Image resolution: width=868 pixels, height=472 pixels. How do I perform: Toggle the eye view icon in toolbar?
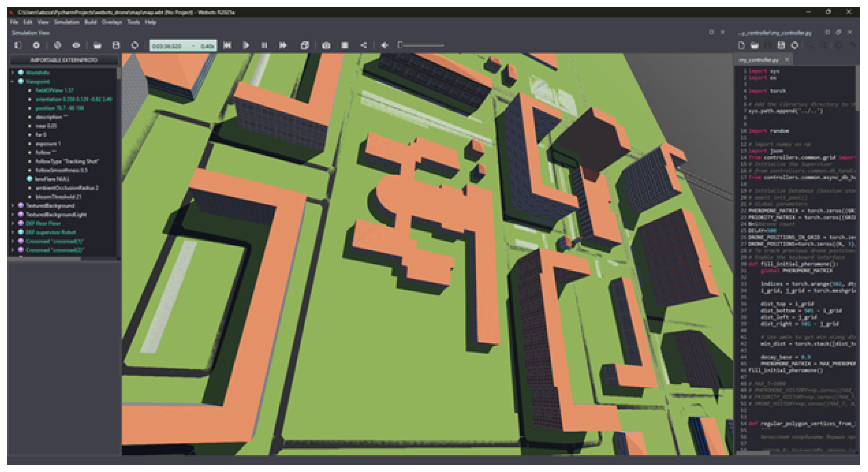click(x=76, y=45)
